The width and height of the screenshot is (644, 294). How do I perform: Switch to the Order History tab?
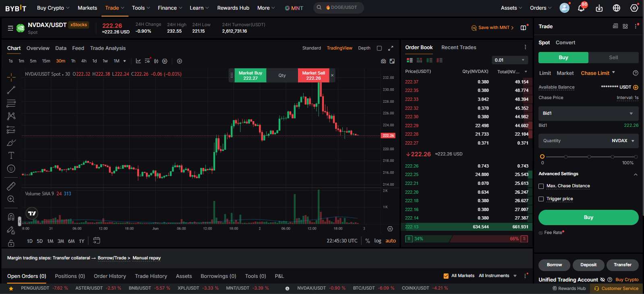tap(110, 276)
